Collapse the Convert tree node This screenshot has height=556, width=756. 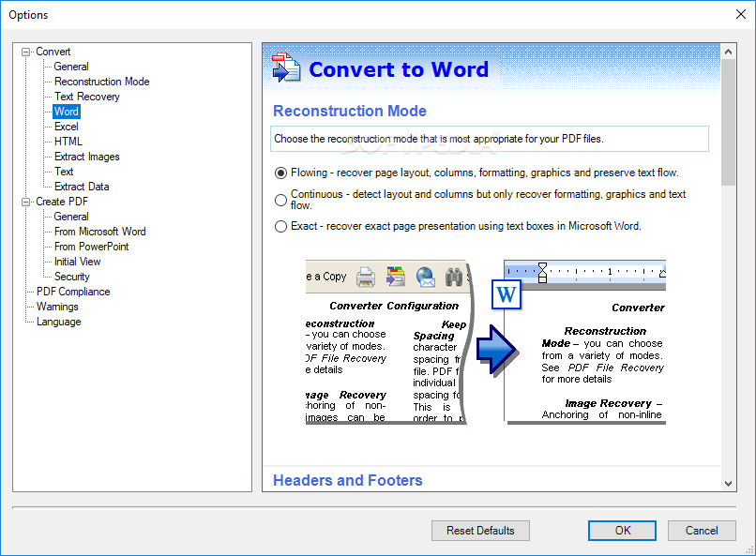25,52
